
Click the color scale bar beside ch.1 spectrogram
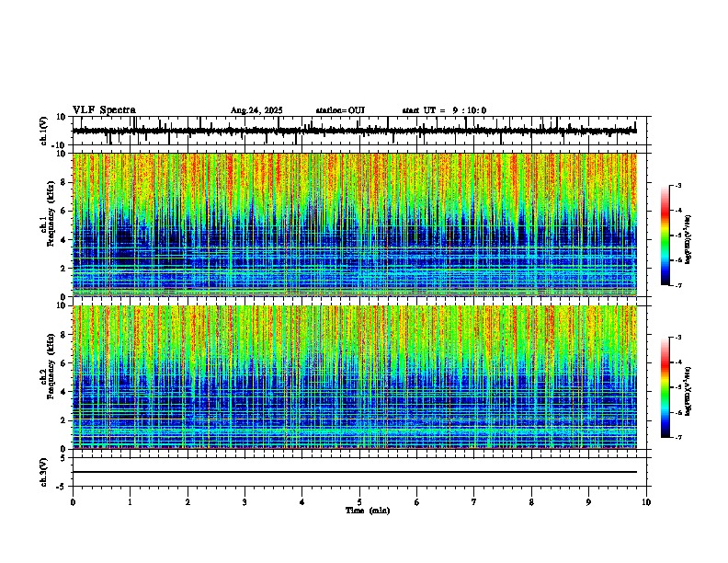click(665, 236)
